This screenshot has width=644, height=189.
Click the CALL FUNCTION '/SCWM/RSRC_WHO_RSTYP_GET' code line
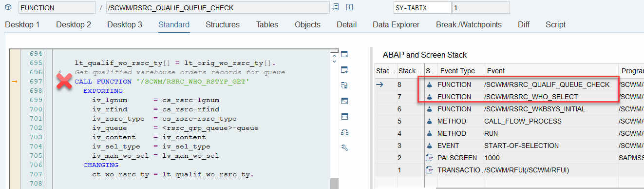(x=162, y=82)
